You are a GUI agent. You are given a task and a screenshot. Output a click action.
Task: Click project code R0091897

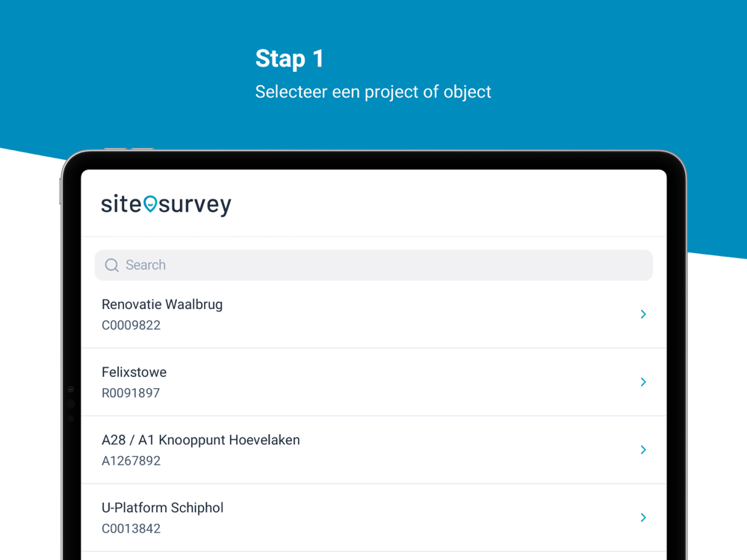click(x=131, y=393)
